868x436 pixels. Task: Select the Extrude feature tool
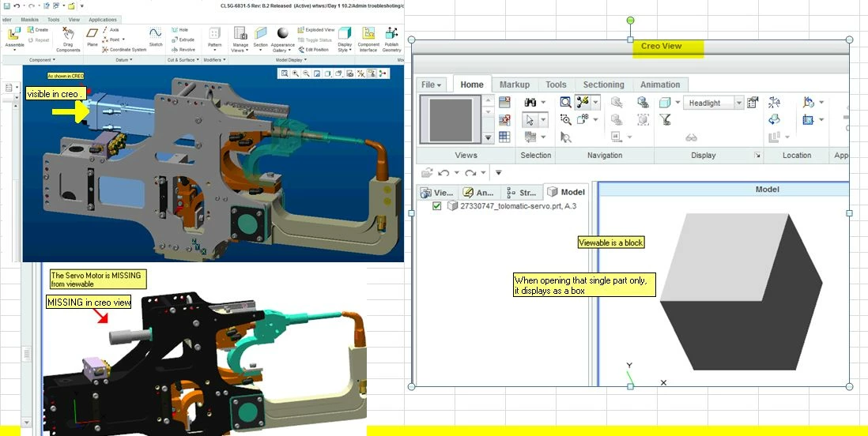[x=183, y=39]
